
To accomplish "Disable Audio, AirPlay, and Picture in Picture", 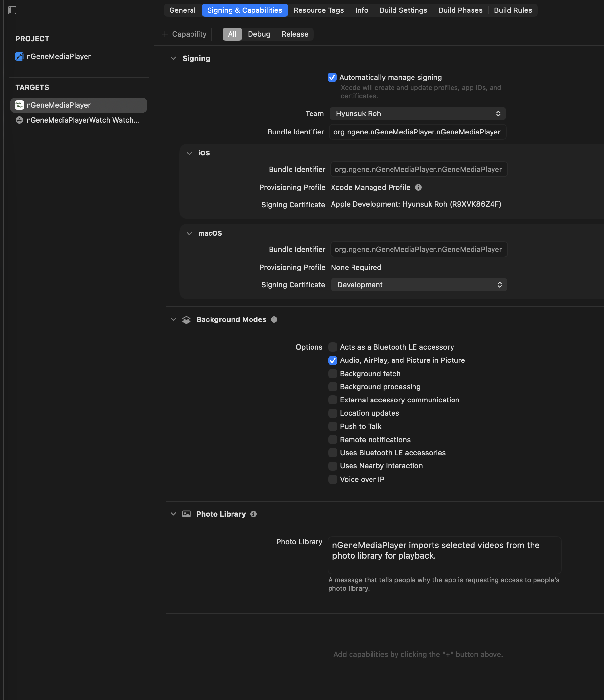I will (x=333, y=360).
